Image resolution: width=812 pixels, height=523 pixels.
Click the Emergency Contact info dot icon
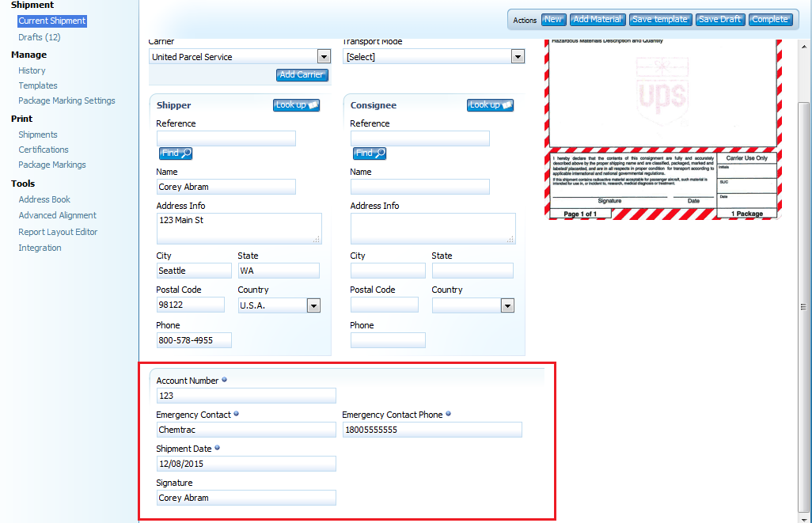(x=237, y=414)
